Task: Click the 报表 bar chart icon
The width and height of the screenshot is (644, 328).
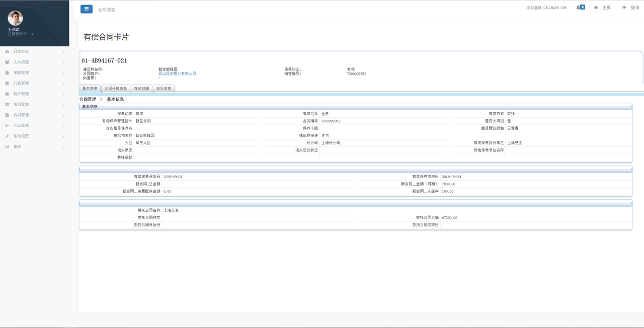Action: point(7,147)
